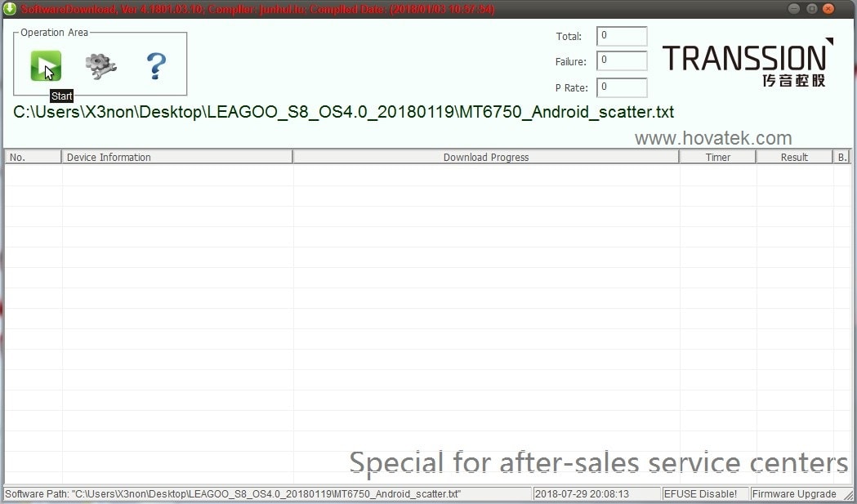This screenshot has height=504, width=857.
Task: Start the firmware download with the green play button
Action: 46,65
